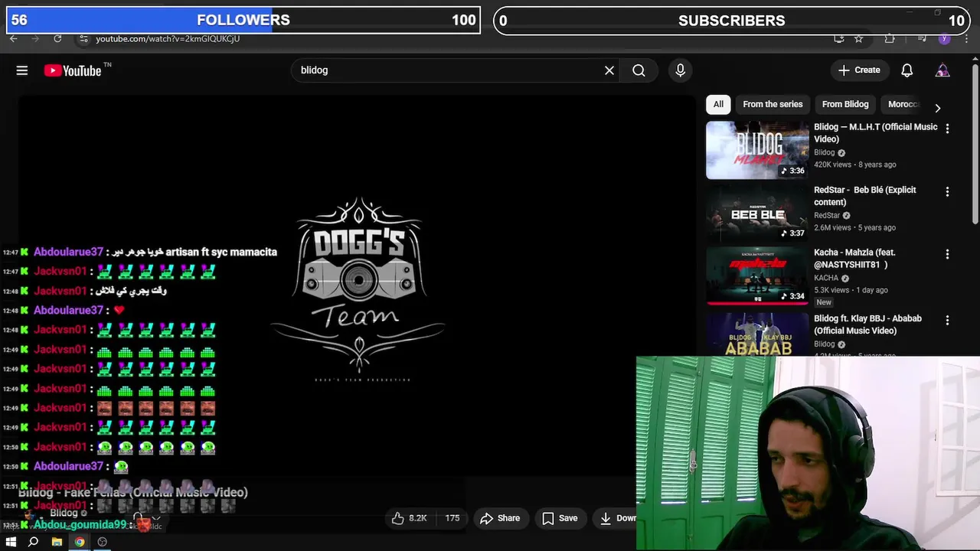Share the video via Share button

pyautogui.click(x=500, y=518)
